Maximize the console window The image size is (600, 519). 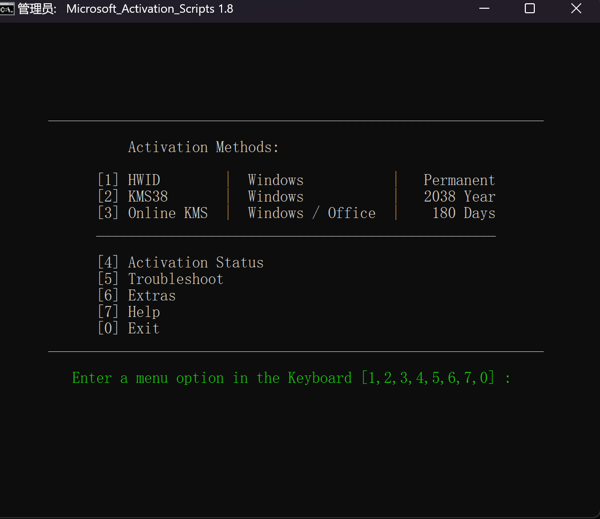(529, 9)
